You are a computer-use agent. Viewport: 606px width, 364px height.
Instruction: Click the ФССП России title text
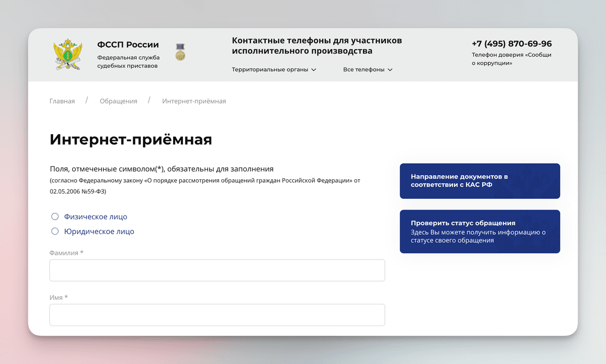pos(128,44)
